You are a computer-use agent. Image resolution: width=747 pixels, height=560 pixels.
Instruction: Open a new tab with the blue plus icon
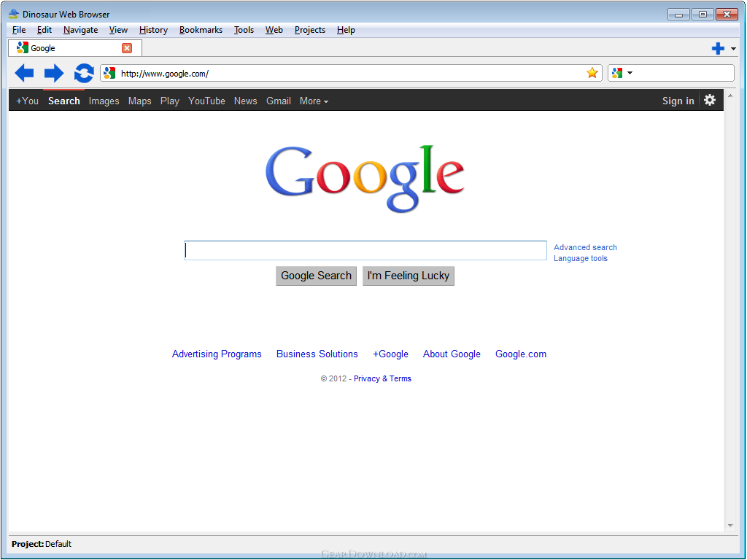coord(718,48)
